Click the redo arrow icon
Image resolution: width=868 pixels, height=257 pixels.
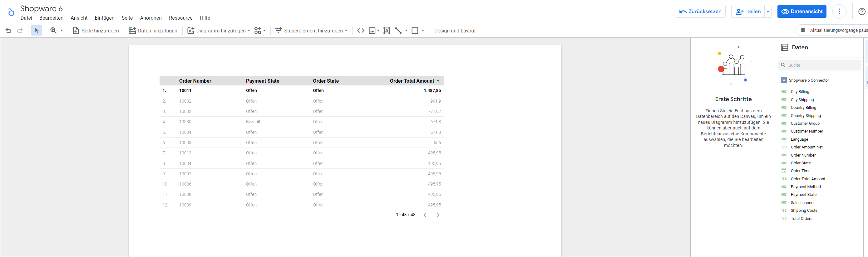(x=20, y=31)
